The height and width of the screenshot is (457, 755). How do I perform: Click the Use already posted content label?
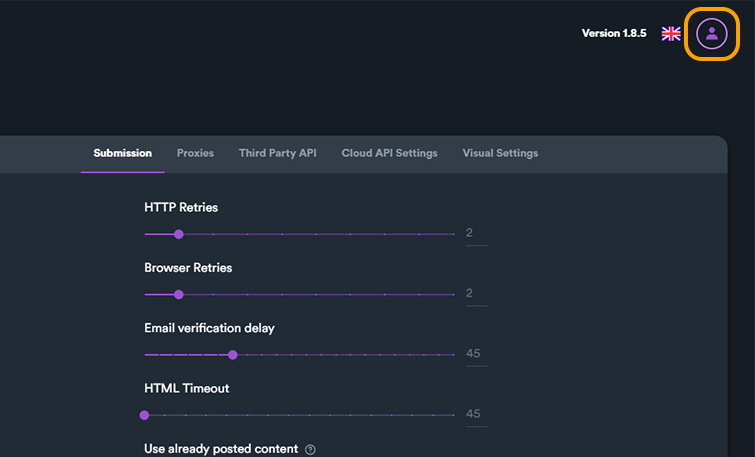(221, 449)
